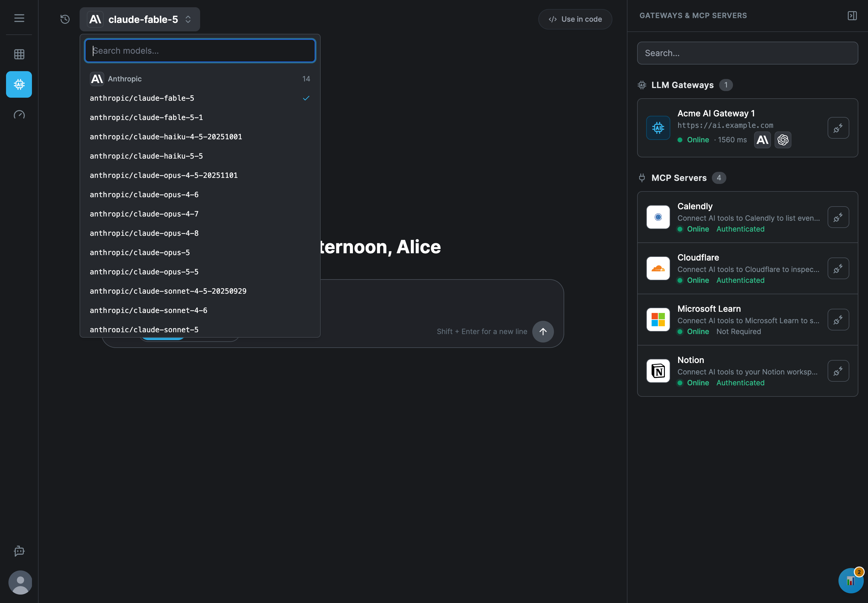Click the Acme AI Gateway 1 chip icon
Viewport: 868px width, 603px height.
[x=658, y=128]
